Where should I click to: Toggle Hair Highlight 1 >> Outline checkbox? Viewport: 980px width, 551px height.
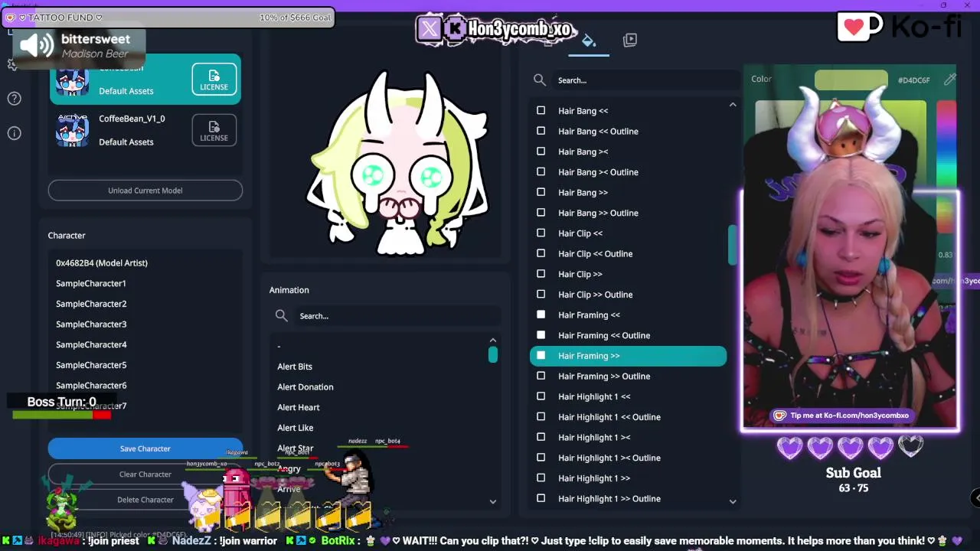point(541,499)
